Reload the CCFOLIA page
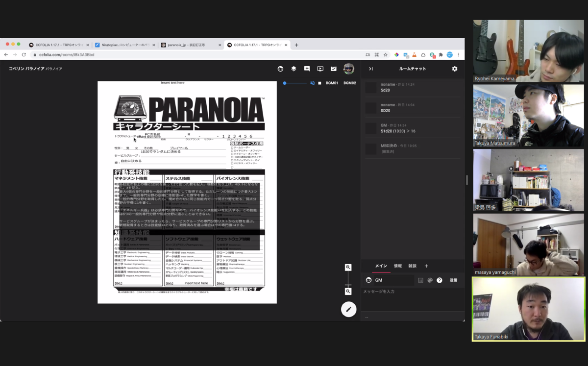This screenshot has height=366, width=588. click(24, 55)
